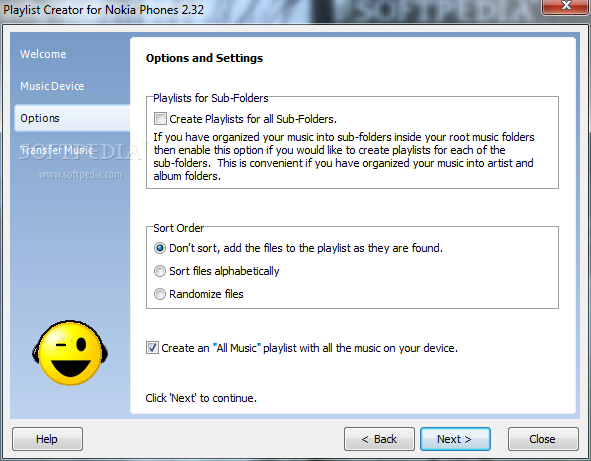Click the 'Click Next to continue' text
Viewport: 591px width, 461px height.
[201, 398]
